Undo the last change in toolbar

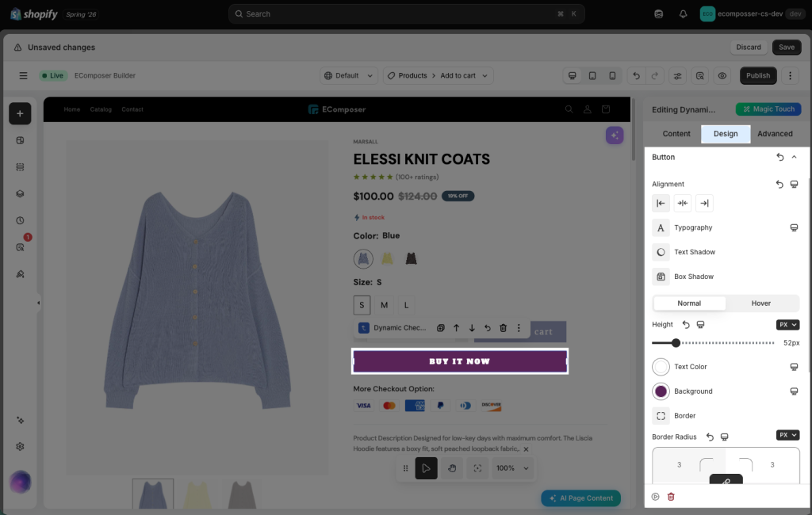pos(637,75)
